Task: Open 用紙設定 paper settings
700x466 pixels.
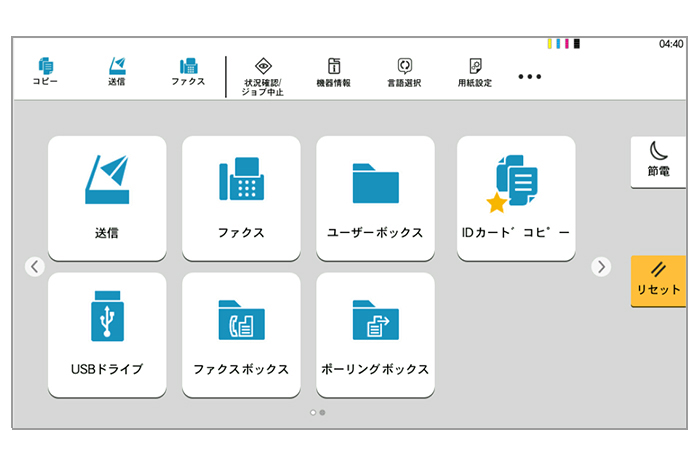Action: click(475, 72)
